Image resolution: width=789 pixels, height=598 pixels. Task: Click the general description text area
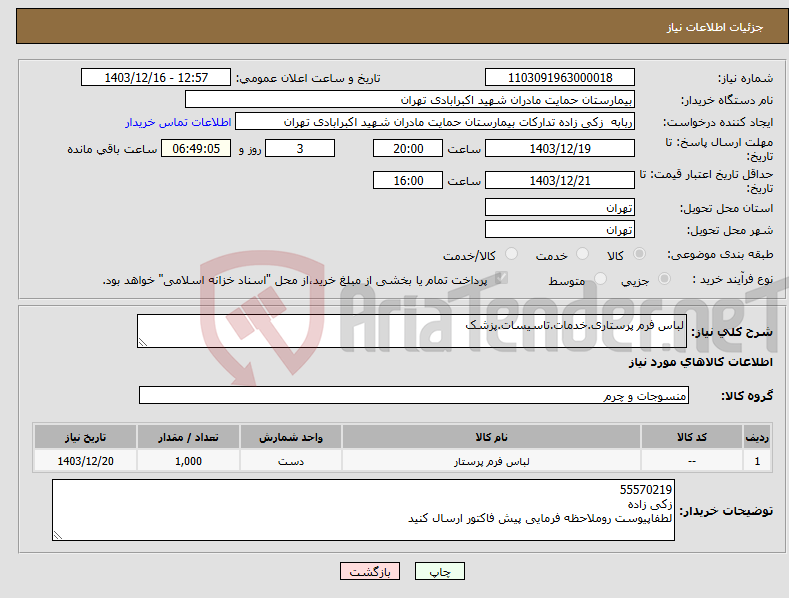[x=412, y=331]
